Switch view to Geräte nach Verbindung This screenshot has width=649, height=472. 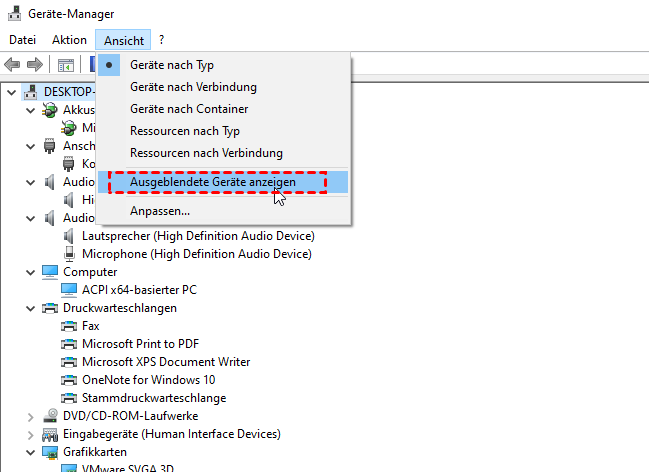coord(193,87)
